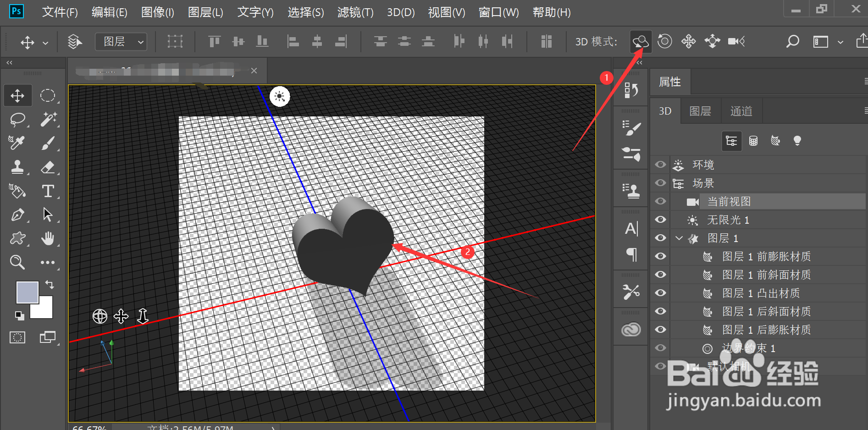Hide 图层 1 前膨胀材质
868x430 pixels.
click(x=660, y=256)
